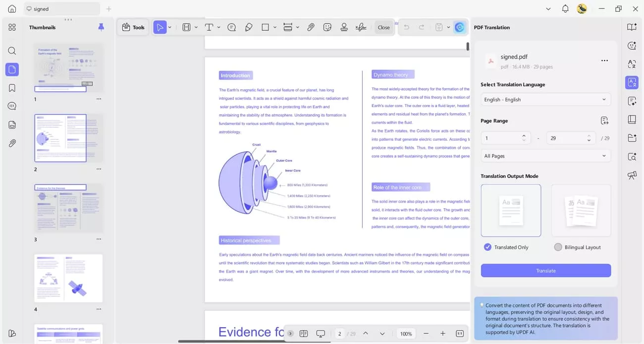
Task: Increase the starting page with the stepper arrow
Action: tap(524, 135)
